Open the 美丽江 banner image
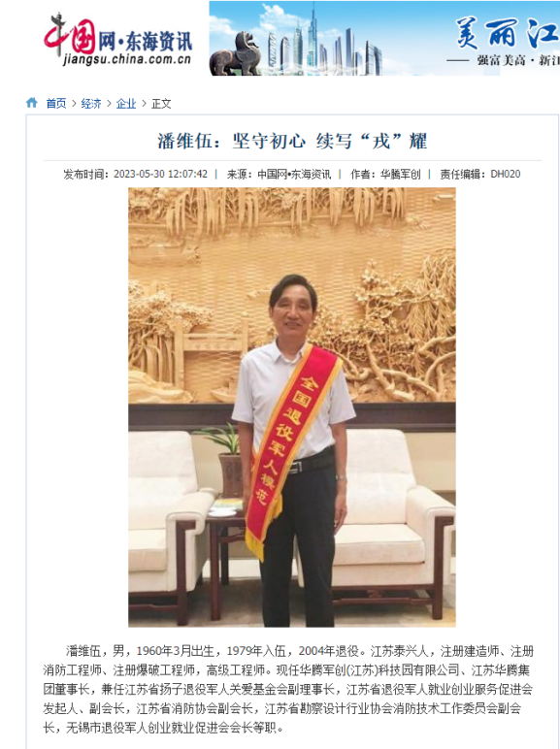Image resolution: width=560 pixels, height=749 pixels. 384,38
